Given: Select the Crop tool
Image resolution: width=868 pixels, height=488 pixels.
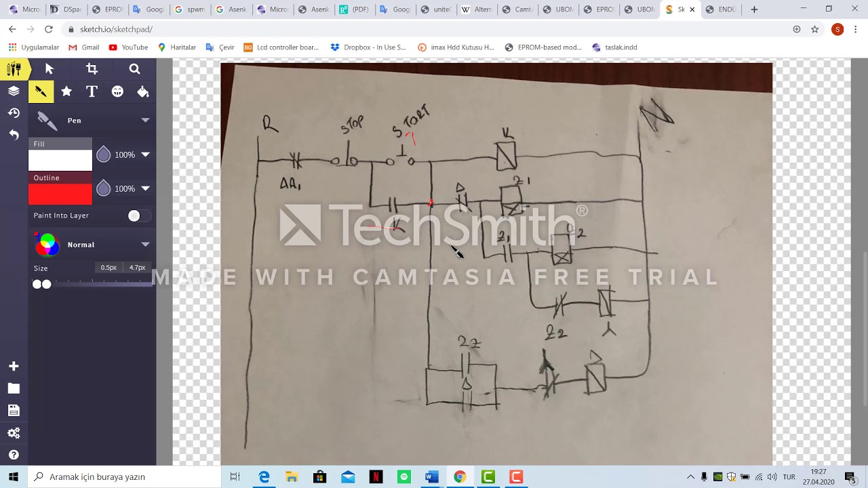Looking at the screenshot, I should [x=92, y=69].
